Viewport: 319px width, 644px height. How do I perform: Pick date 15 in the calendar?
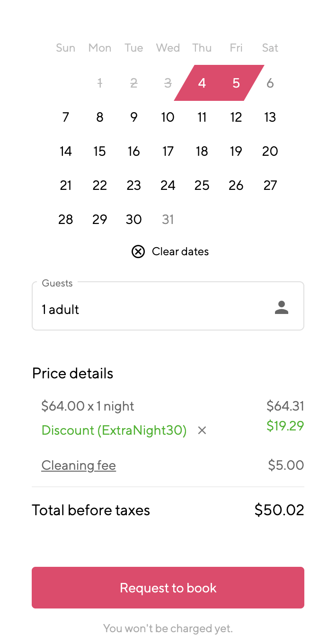pos(100,152)
